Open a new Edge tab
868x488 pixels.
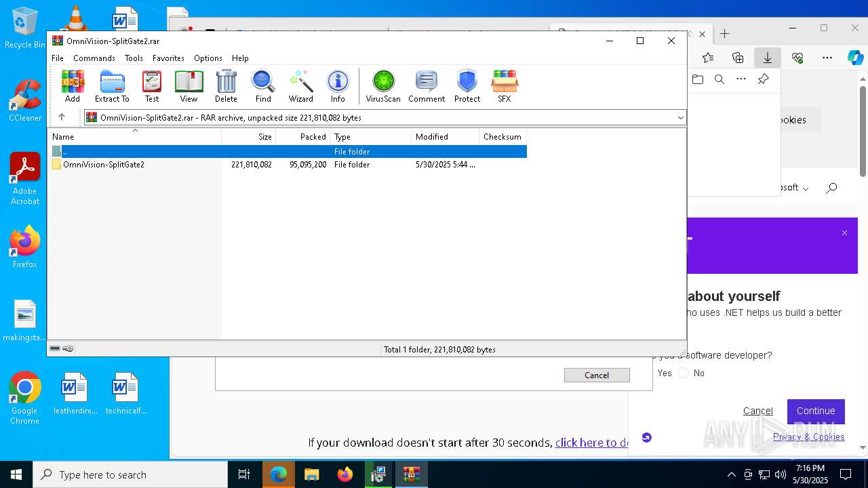tap(724, 34)
